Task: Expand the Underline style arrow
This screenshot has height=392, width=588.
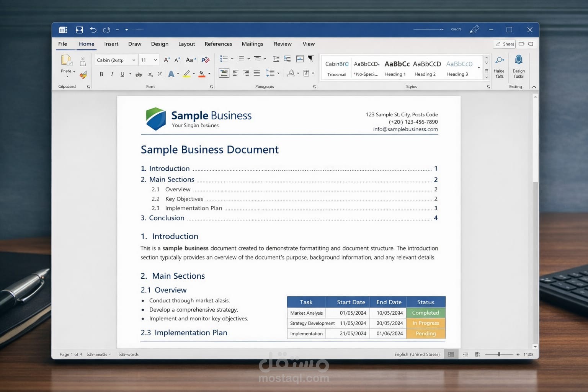Action: [130, 74]
